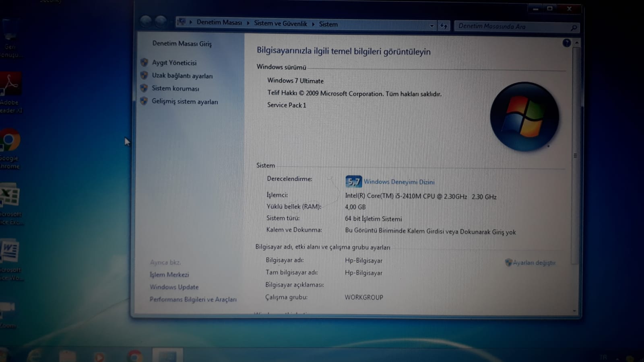Select the Adobe Reader XI desktop icon
This screenshot has height=362, width=644.
[x=11, y=93]
